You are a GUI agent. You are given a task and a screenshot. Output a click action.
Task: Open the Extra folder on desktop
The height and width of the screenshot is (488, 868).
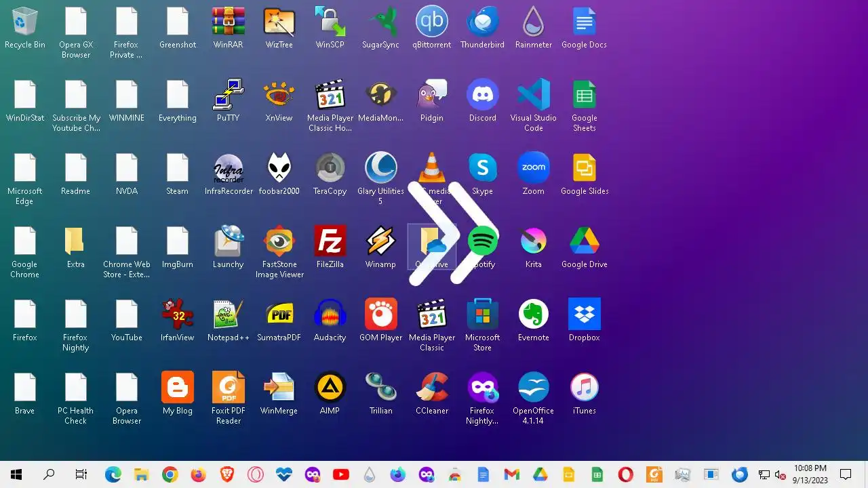[x=75, y=247]
